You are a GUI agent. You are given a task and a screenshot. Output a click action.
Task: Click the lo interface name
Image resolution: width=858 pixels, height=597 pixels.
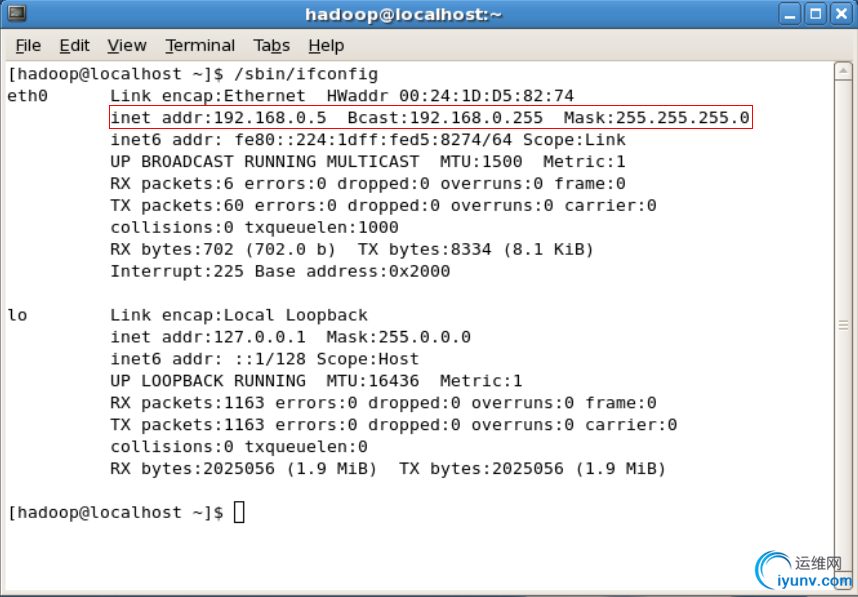[18, 315]
